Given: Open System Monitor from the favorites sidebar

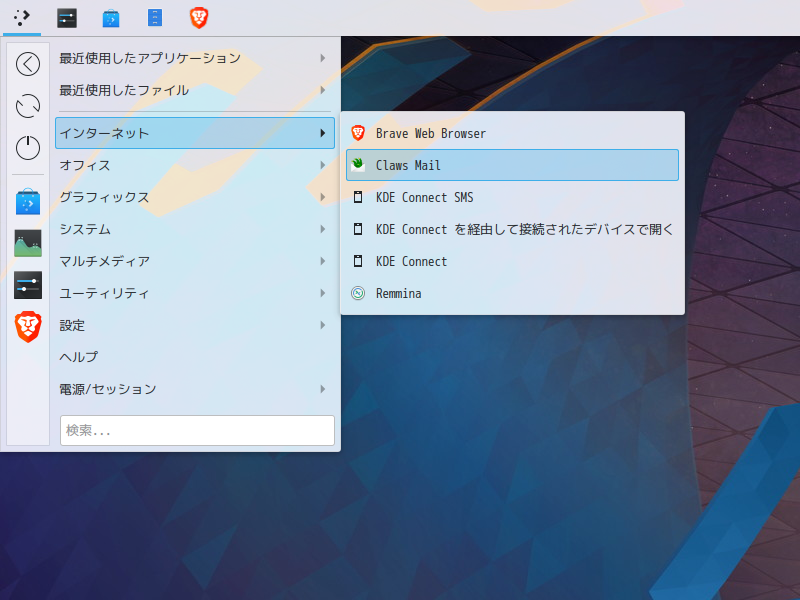Looking at the screenshot, I should (x=28, y=243).
